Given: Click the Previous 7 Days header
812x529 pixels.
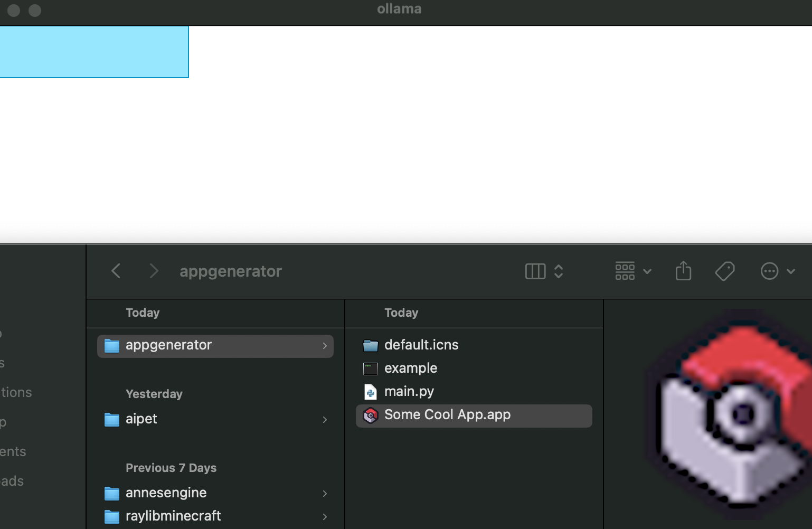Looking at the screenshot, I should coord(171,468).
